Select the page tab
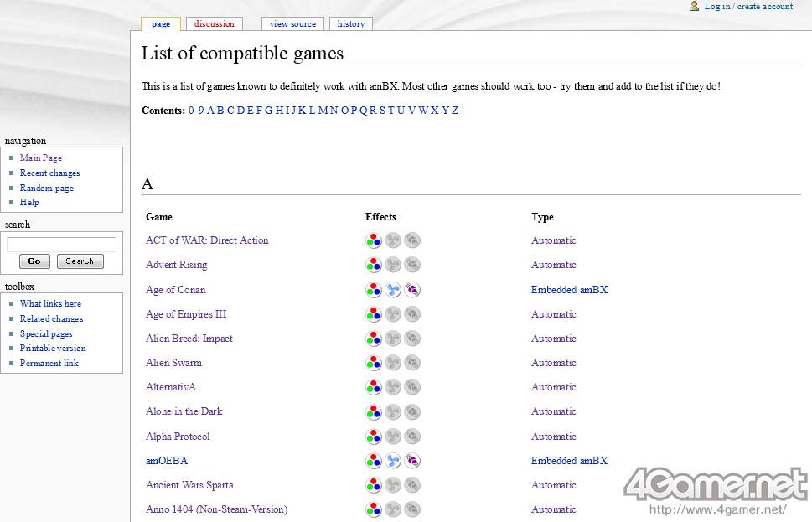The height and width of the screenshot is (522, 812). point(161,23)
